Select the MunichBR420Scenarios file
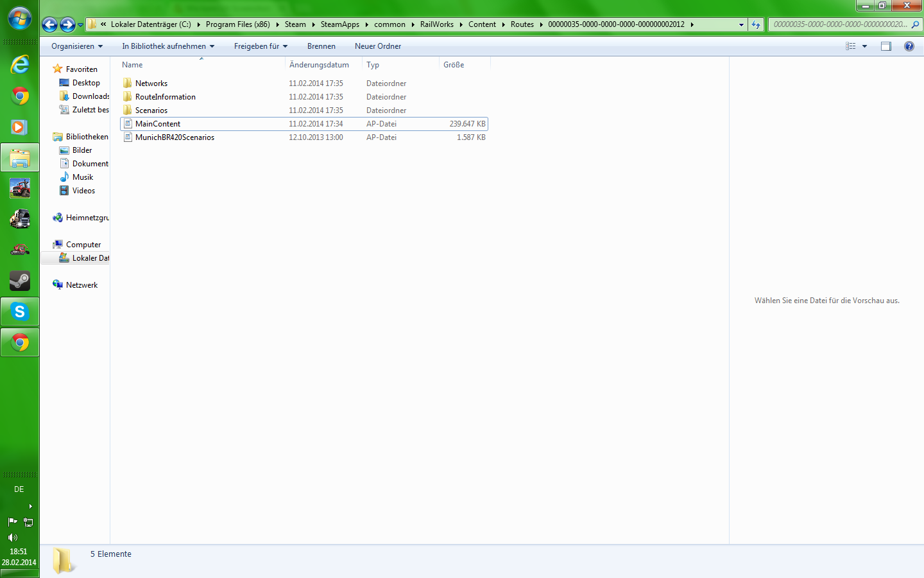The height and width of the screenshot is (578, 924). click(x=175, y=137)
